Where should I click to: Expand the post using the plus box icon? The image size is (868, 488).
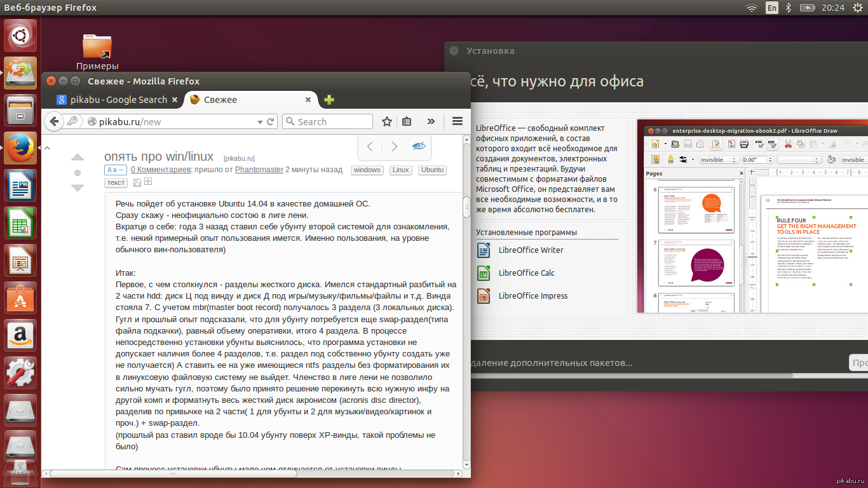click(148, 182)
